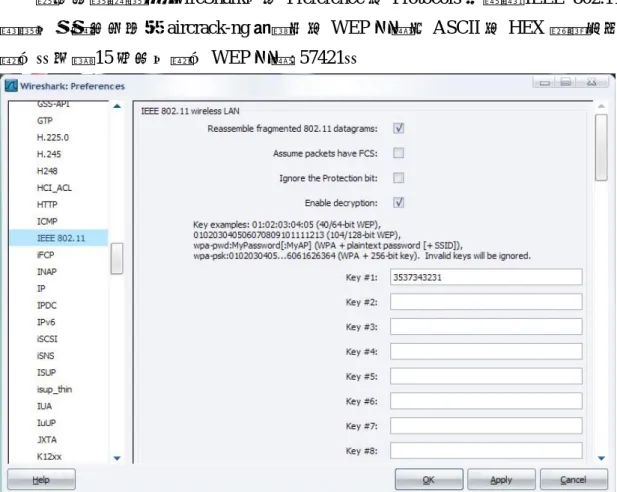Choose H.245 in the protocol tree

coord(49,154)
